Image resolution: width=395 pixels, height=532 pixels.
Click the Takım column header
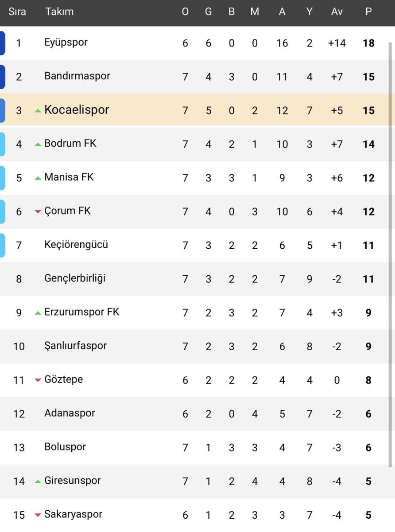(x=59, y=12)
